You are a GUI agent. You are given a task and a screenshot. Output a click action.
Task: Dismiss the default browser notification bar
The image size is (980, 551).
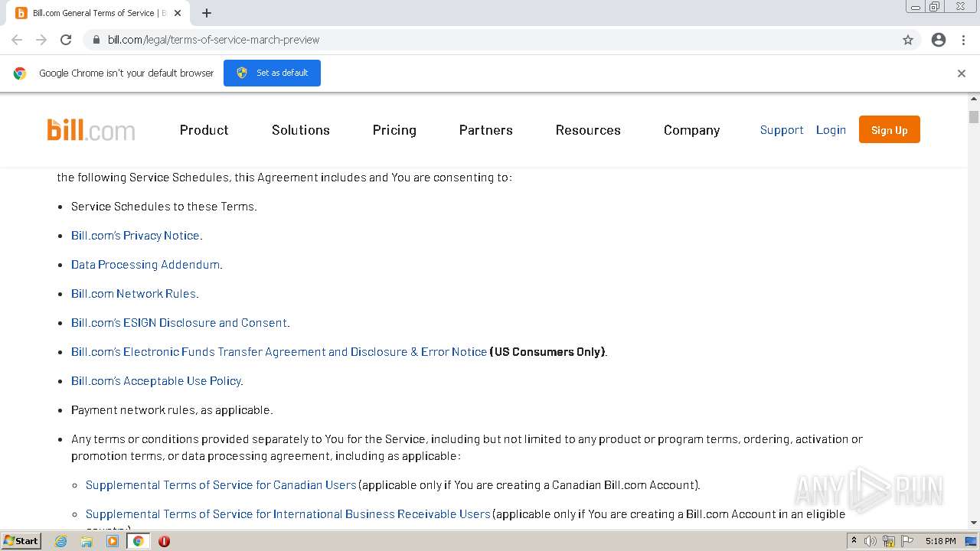click(962, 73)
